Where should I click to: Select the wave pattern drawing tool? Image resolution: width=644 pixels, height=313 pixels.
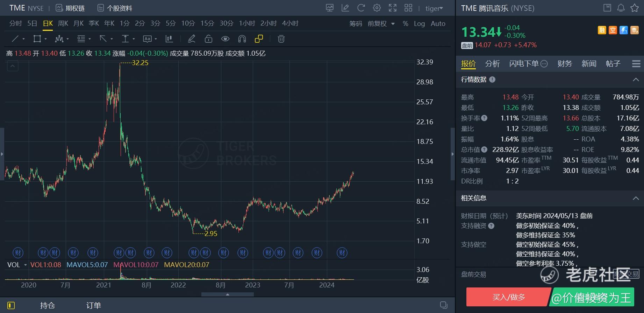click(x=59, y=39)
